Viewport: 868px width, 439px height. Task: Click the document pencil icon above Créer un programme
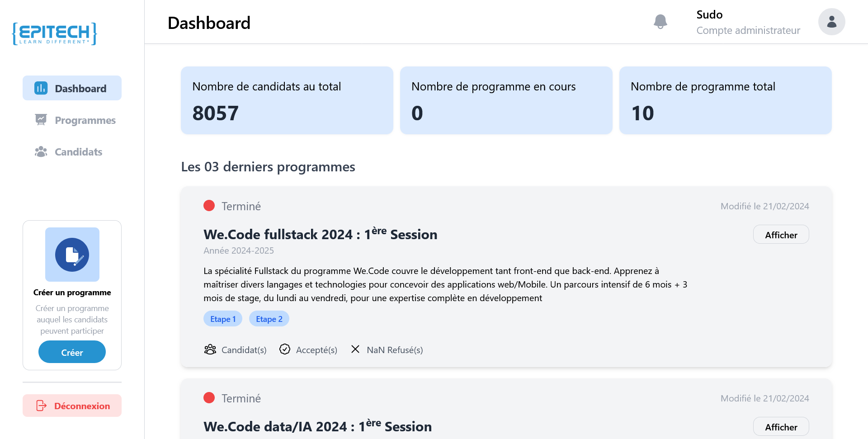click(72, 255)
